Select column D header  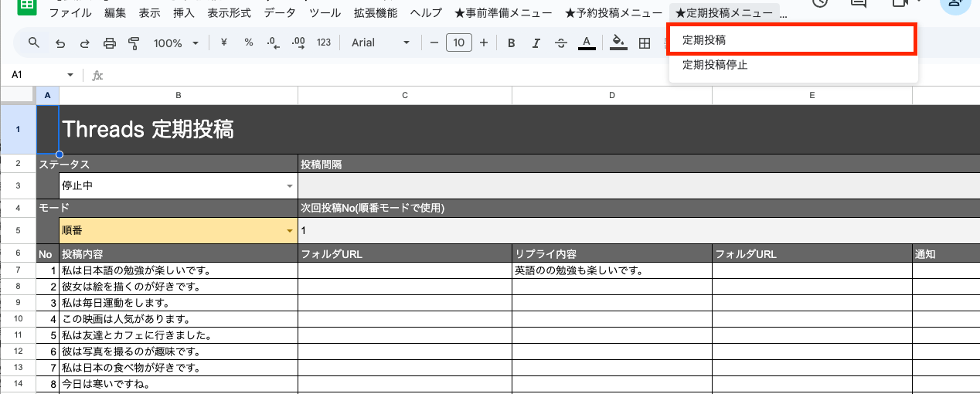(x=612, y=95)
